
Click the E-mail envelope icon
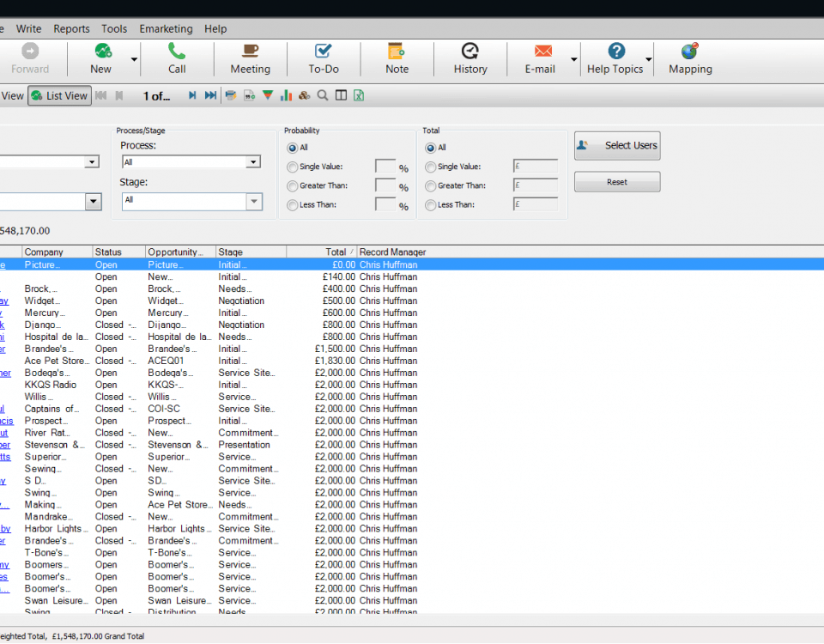pos(542,51)
